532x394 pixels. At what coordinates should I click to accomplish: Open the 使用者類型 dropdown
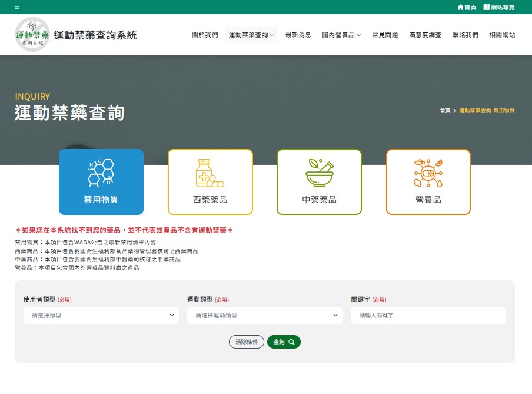click(x=101, y=316)
